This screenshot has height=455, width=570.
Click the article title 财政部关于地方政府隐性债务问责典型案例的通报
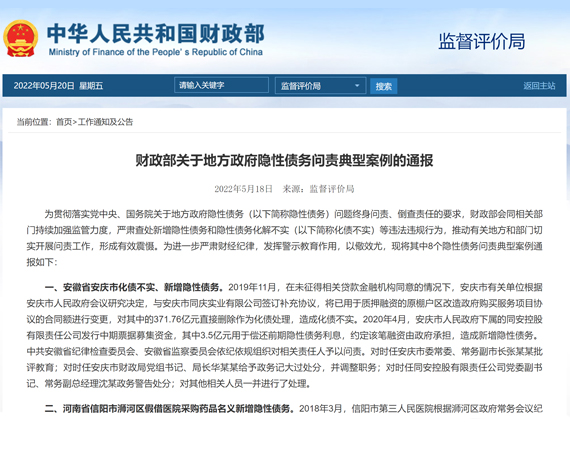(284, 160)
